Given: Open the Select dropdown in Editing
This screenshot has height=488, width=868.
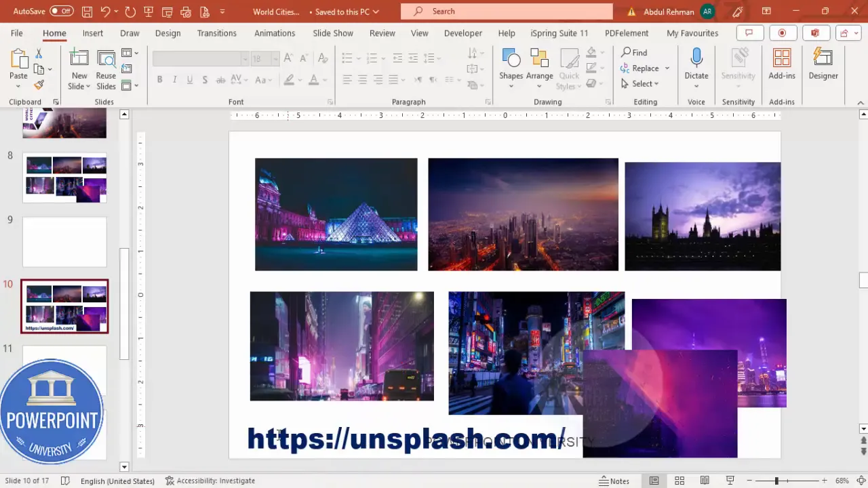Looking at the screenshot, I should [x=640, y=83].
